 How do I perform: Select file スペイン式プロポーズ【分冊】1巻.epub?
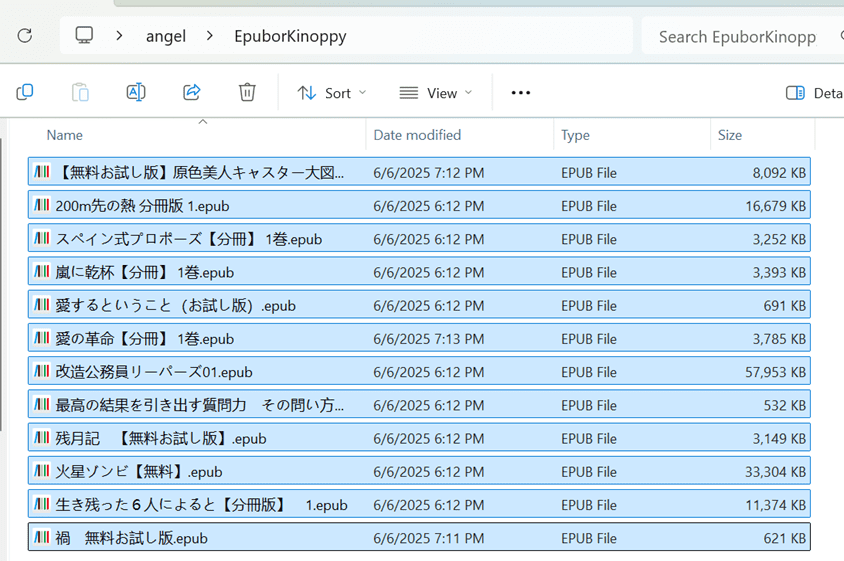coord(419,239)
